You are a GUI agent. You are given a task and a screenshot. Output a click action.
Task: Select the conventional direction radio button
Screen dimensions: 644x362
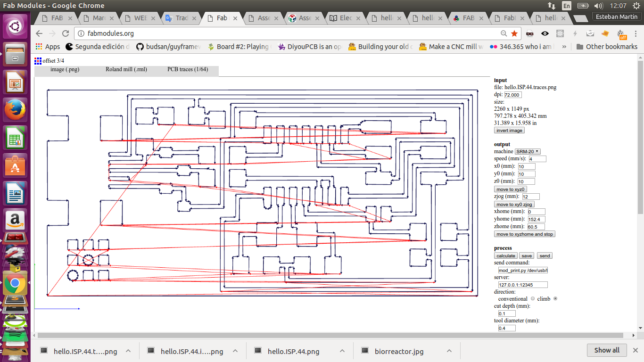coord(533,299)
